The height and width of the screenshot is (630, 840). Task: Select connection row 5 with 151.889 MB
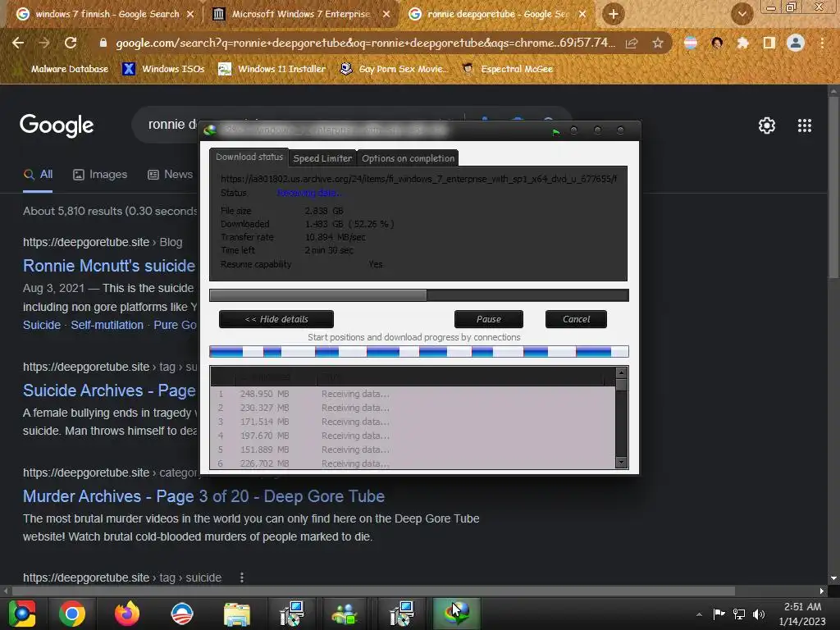coord(413,450)
